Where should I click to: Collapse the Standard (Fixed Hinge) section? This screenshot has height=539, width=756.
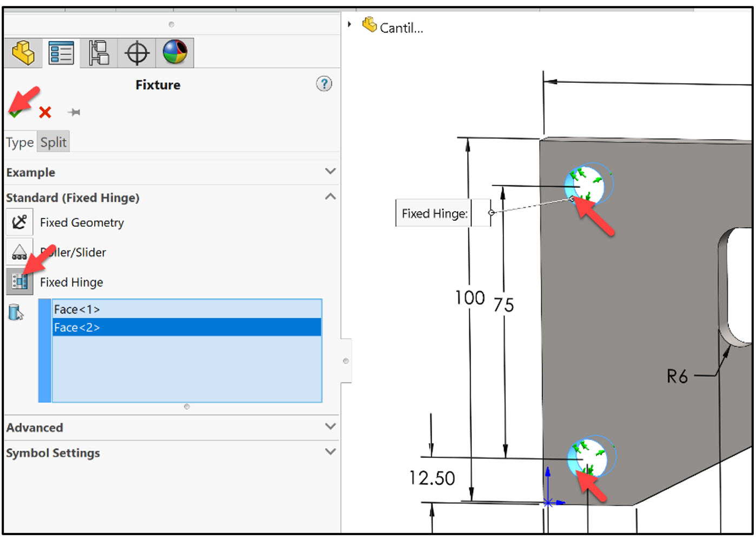tap(330, 196)
